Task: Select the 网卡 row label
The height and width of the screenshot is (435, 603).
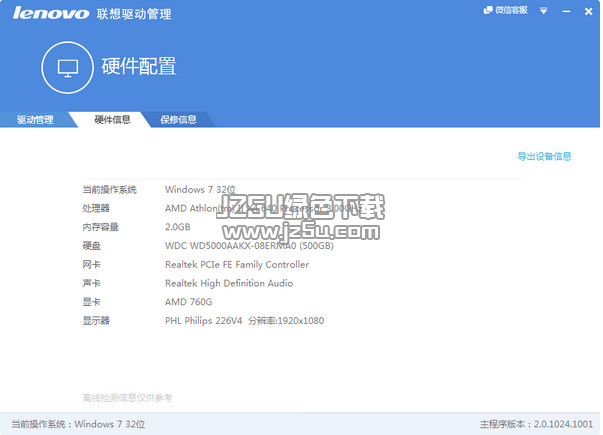Action: pos(92,265)
